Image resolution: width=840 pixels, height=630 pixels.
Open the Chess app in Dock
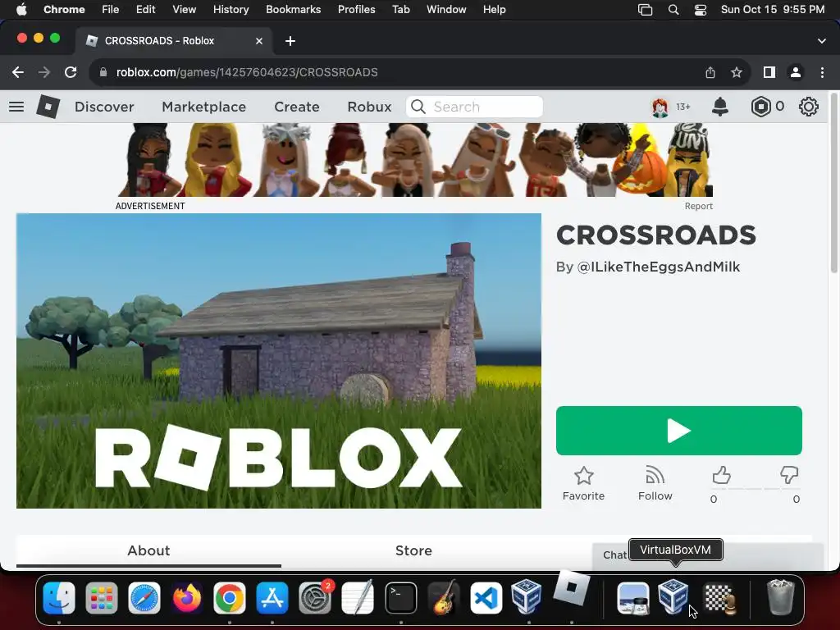click(x=719, y=598)
